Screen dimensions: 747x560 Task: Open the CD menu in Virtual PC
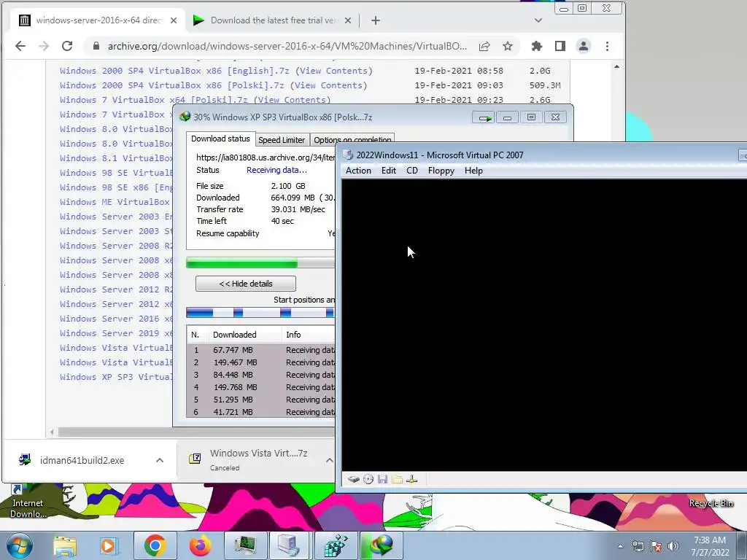[412, 171]
